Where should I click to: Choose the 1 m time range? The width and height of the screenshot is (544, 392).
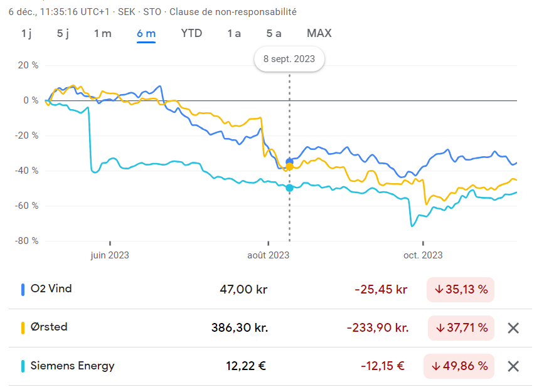click(103, 33)
